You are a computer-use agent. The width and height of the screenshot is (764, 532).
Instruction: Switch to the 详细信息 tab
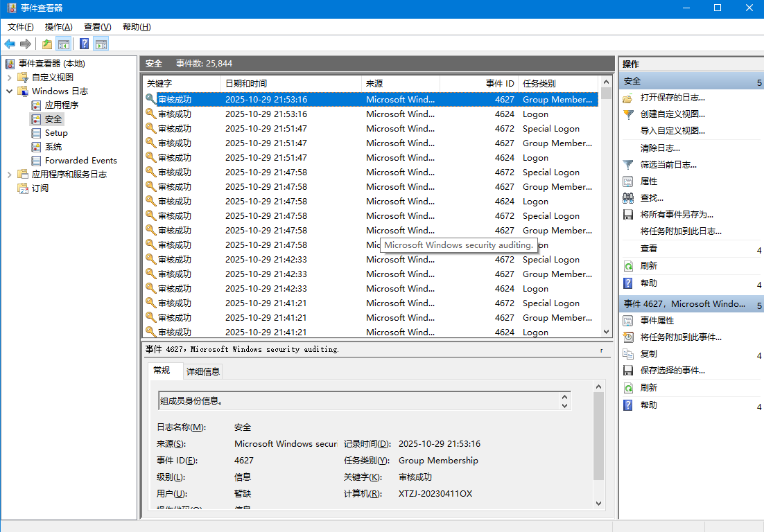pos(202,371)
